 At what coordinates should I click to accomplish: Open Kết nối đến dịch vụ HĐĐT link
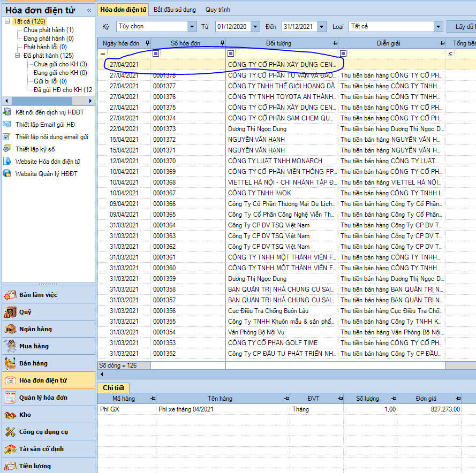coord(49,112)
